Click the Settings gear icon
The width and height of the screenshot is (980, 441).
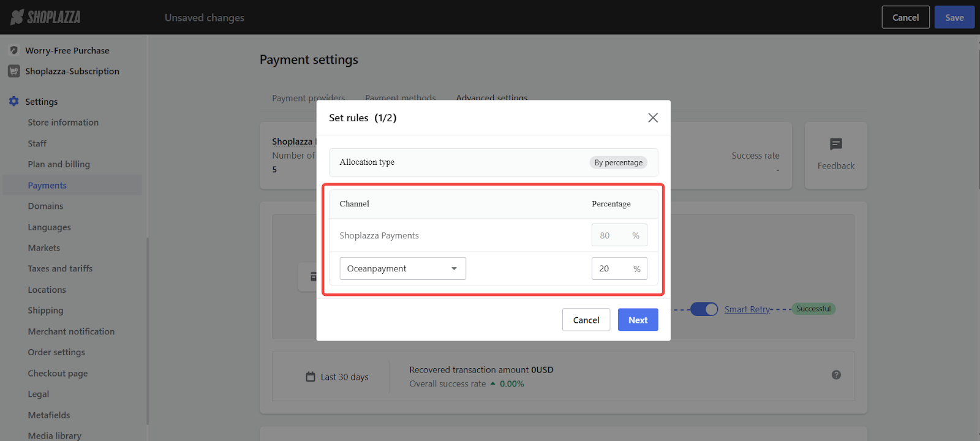pos(13,101)
